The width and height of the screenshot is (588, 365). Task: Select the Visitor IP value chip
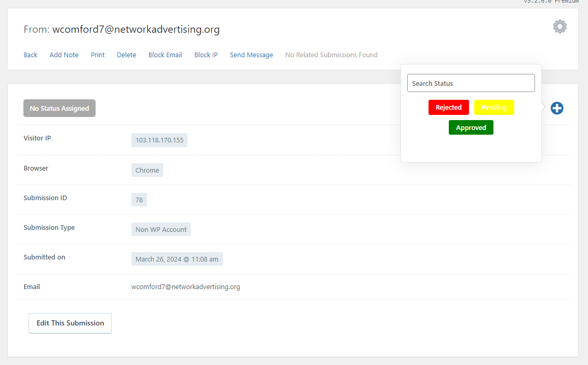pos(159,139)
